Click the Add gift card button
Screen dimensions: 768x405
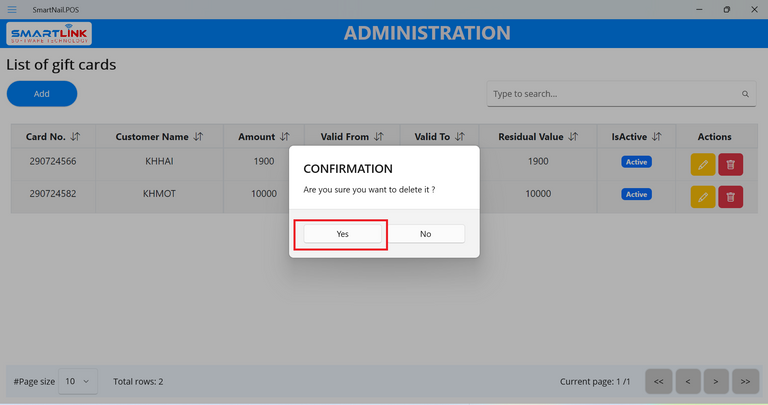pos(42,94)
